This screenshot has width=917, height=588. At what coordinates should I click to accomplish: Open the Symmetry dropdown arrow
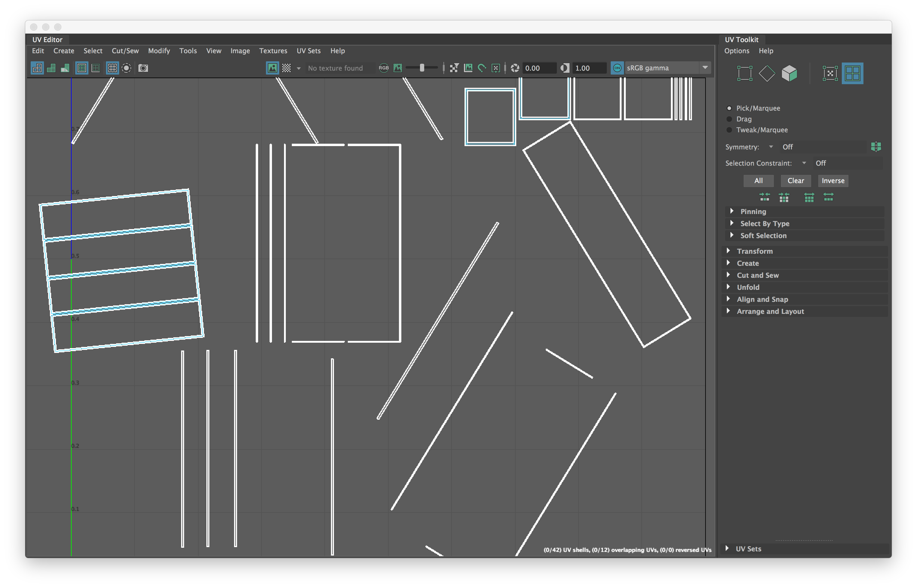(771, 147)
